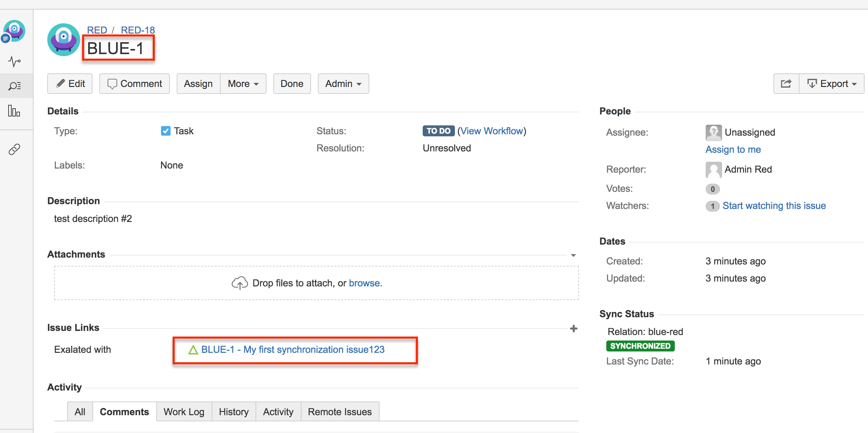Click the activity pulse icon in sidebar

click(14, 62)
